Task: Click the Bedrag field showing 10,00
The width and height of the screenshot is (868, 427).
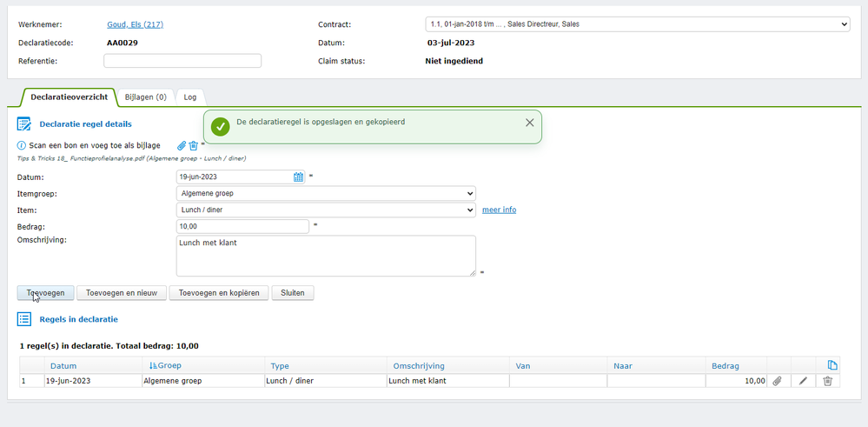Action: point(242,226)
